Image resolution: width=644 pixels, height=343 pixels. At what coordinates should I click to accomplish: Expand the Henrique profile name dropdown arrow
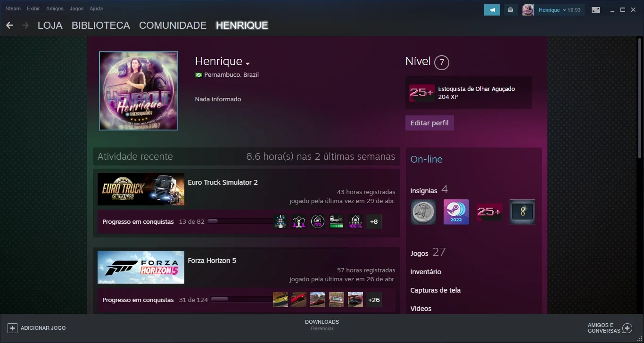click(x=248, y=64)
